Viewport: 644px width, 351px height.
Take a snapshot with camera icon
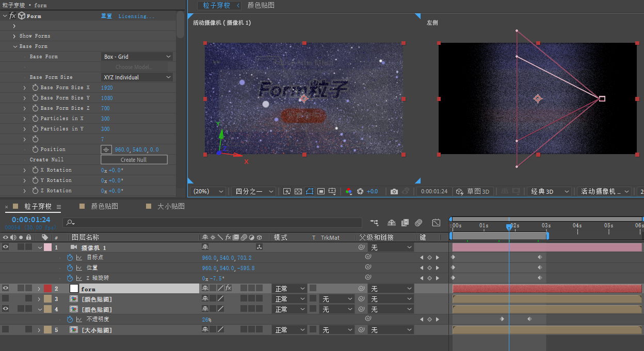coord(394,191)
